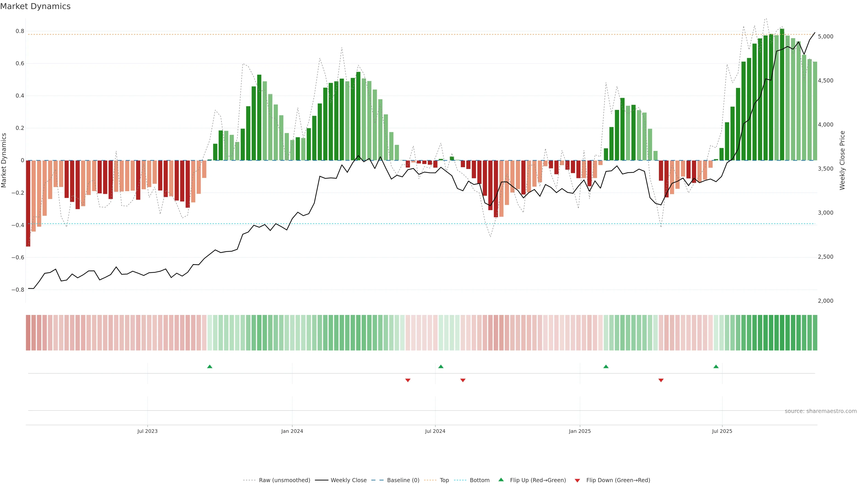Image resolution: width=868 pixels, height=488 pixels.
Task: Click the Flip Up triangle after Jan 2025
Action: tap(606, 366)
